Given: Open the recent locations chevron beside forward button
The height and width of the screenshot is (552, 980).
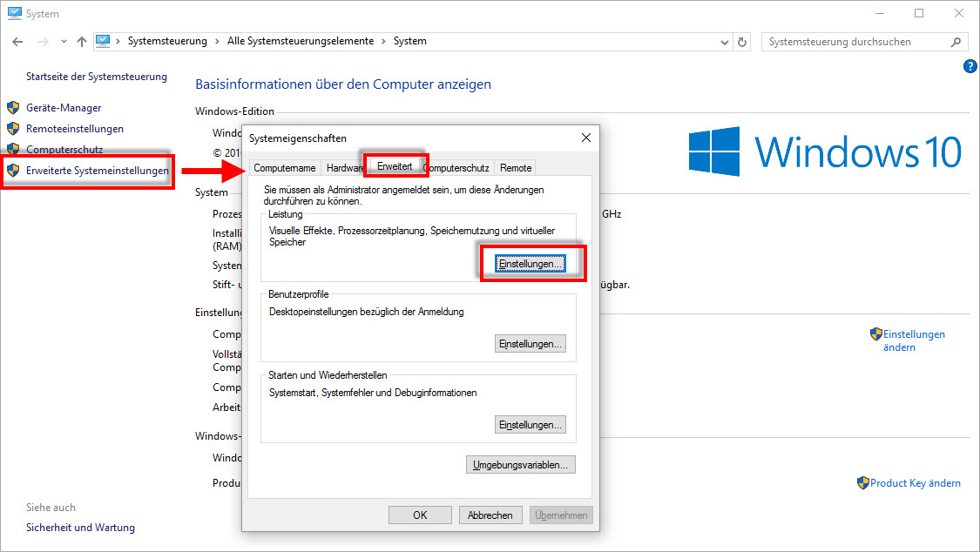Looking at the screenshot, I should 63,41.
